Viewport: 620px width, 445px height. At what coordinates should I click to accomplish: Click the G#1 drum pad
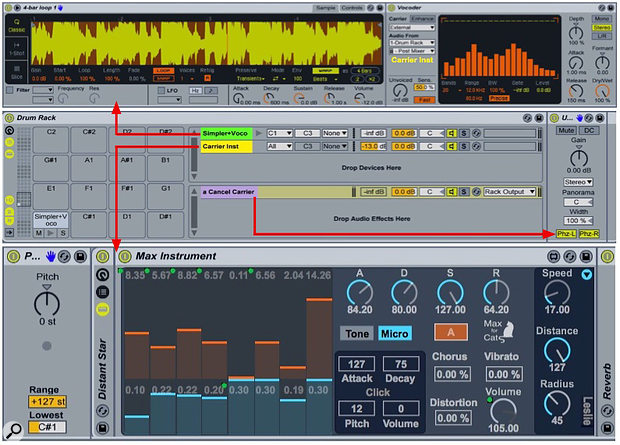51,168
